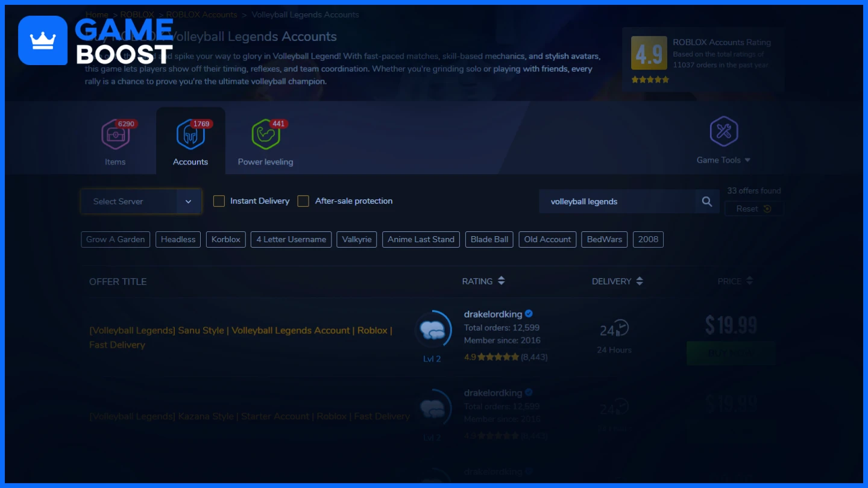
Task: Open the Items category icon
Action: [115, 134]
